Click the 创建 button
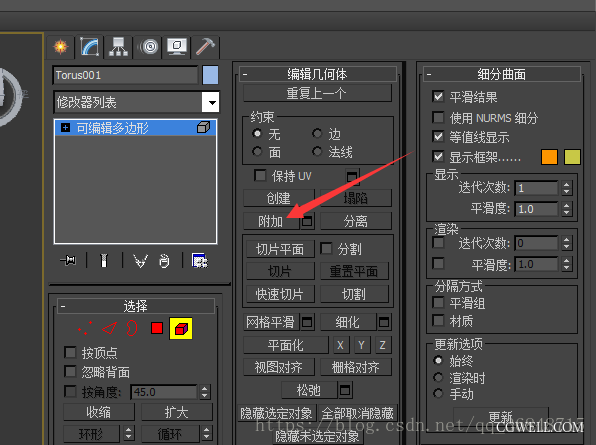This screenshot has height=445, width=596. (279, 198)
